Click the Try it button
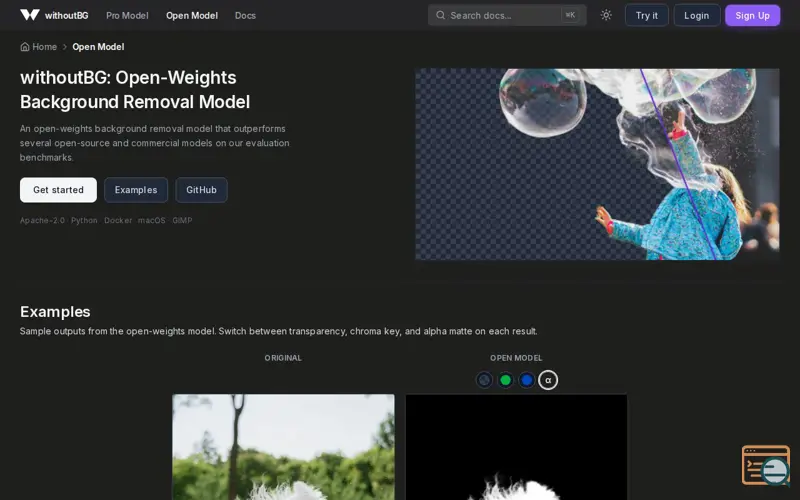Viewport: 800px width, 500px height. [646, 15]
